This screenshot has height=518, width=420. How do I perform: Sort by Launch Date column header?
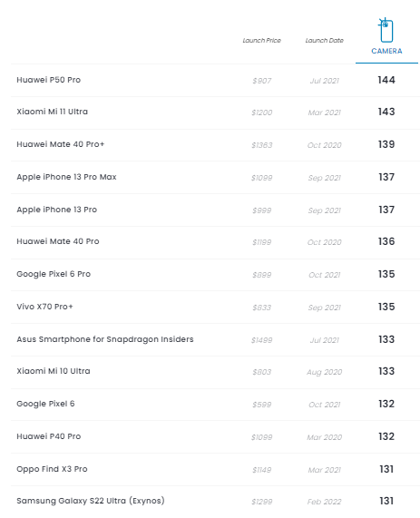324,40
